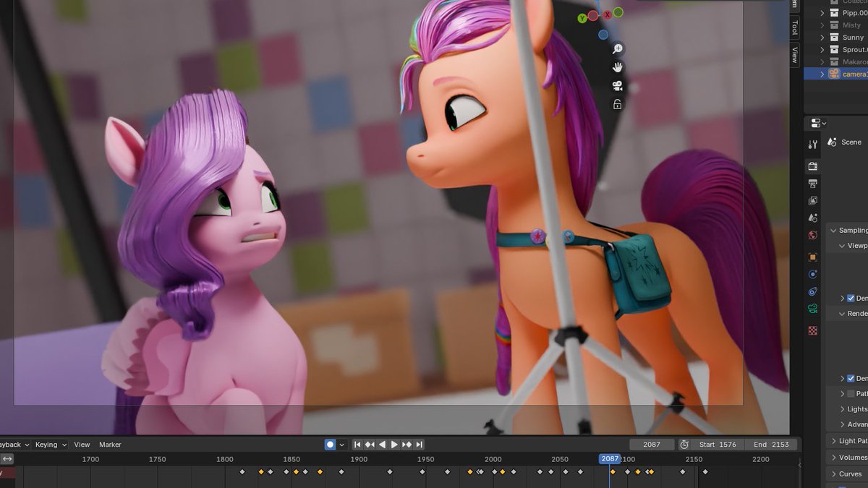The height and width of the screenshot is (488, 868).
Task: Jump to the previous keyframe
Action: tap(370, 445)
